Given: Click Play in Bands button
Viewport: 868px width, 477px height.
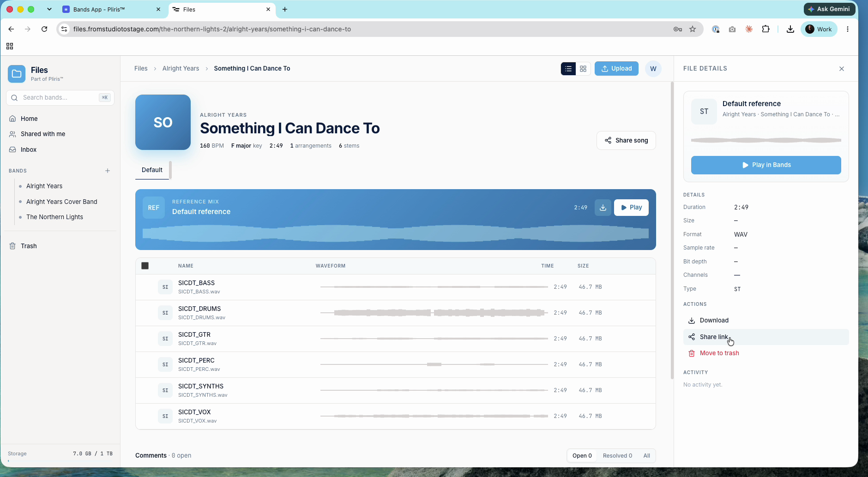Looking at the screenshot, I should [x=766, y=165].
